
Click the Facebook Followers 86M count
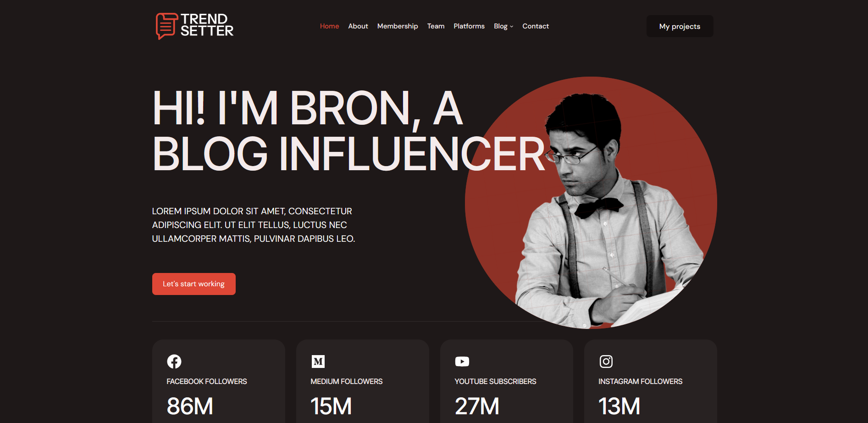click(x=190, y=406)
